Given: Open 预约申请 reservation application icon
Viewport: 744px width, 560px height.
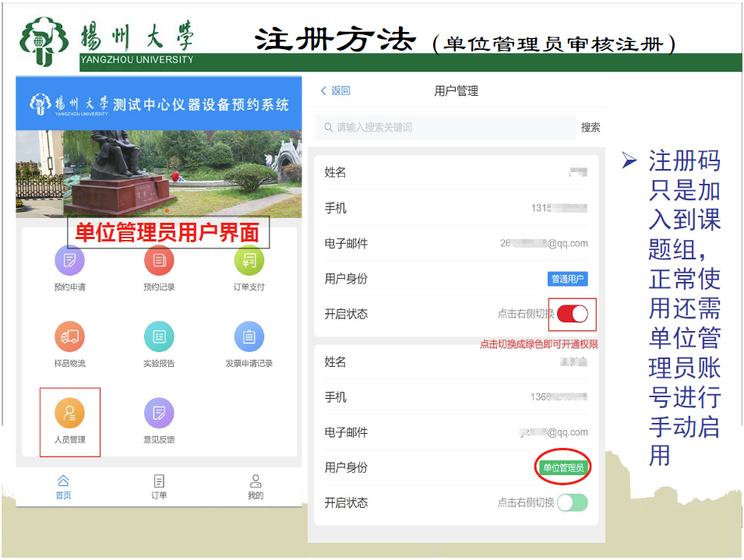Looking at the screenshot, I should point(69,260).
